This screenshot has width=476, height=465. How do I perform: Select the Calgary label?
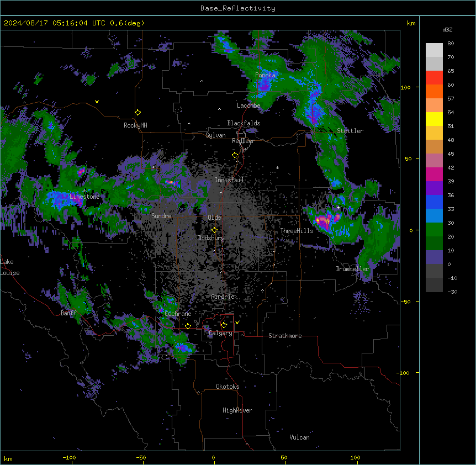[x=220, y=333]
